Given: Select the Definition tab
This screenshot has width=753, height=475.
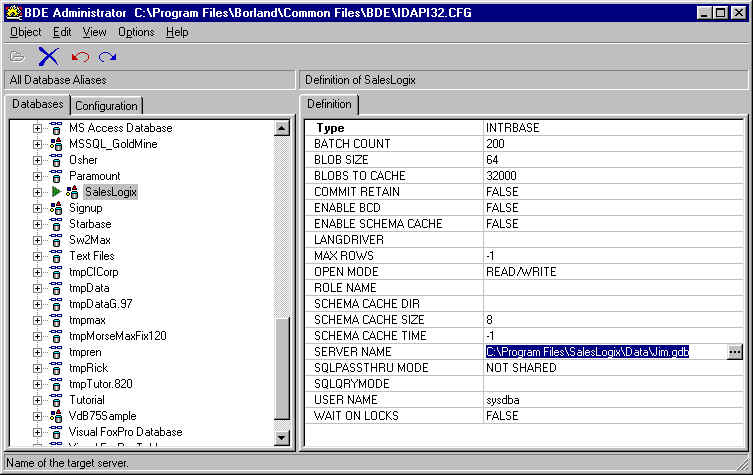Looking at the screenshot, I should click(x=329, y=104).
